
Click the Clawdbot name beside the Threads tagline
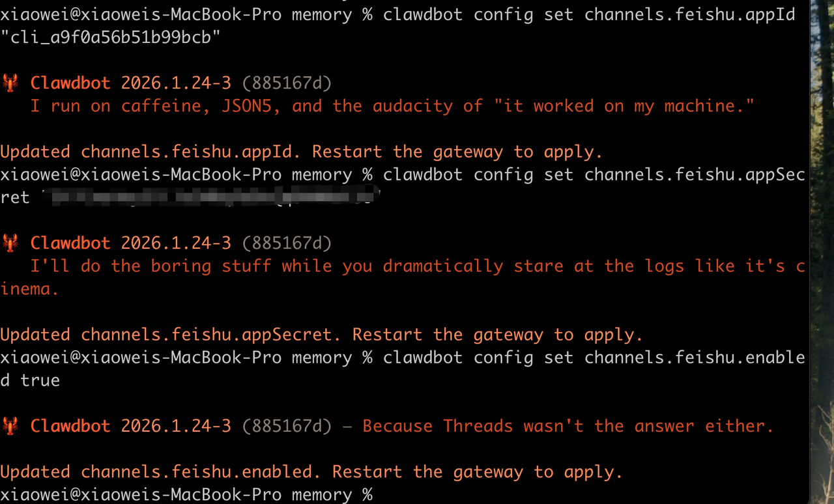coord(70,426)
